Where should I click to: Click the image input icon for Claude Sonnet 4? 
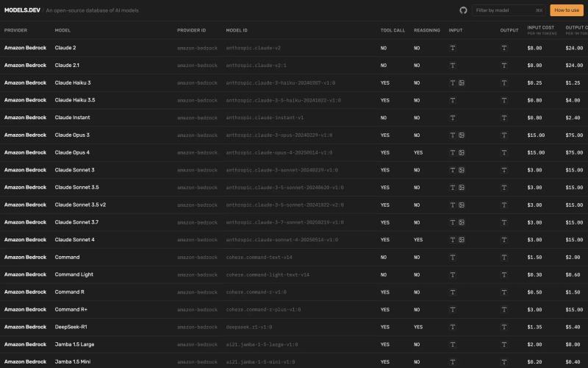tap(462, 240)
